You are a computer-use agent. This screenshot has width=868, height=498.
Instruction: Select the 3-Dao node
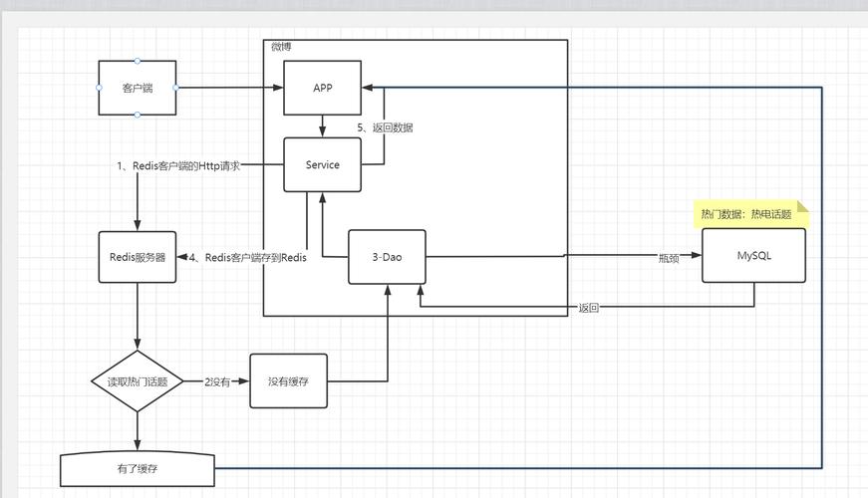(387, 257)
